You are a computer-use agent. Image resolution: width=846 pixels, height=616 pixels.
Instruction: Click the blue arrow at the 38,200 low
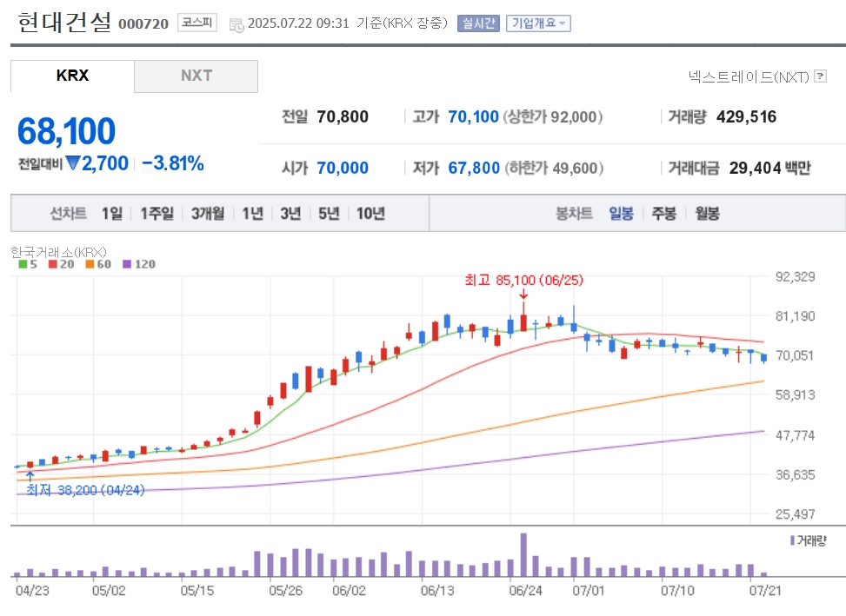click(30, 476)
